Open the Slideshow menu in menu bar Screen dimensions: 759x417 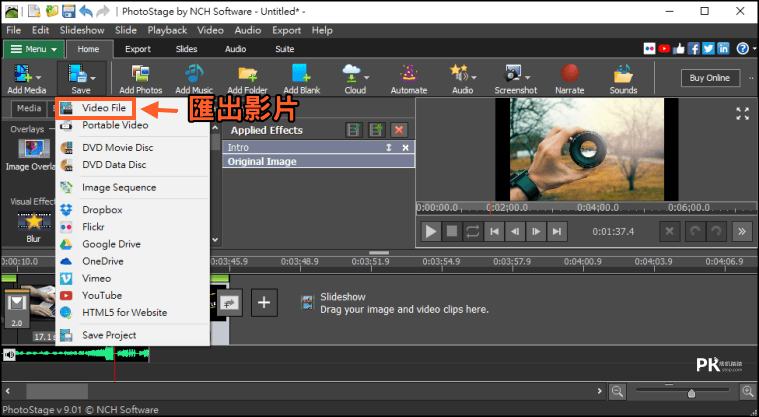82,30
